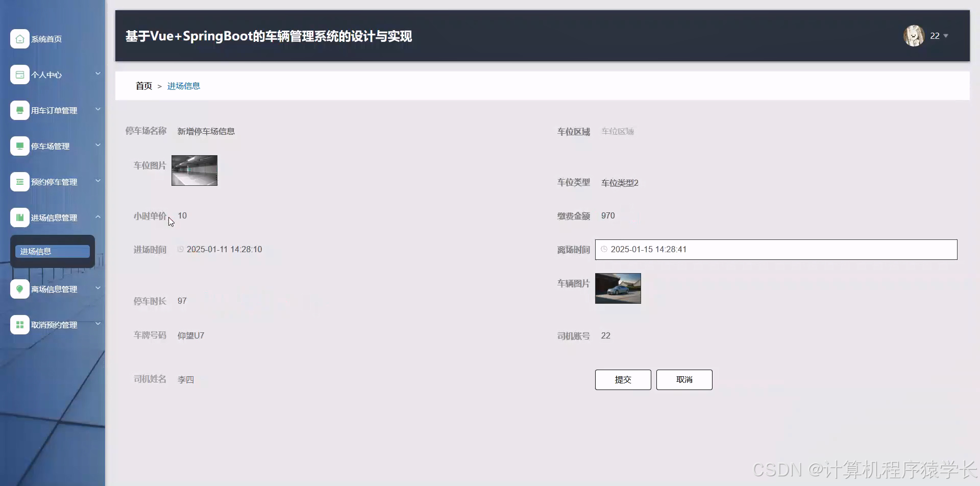Click 进场信息 in the breadcrumb
Screen dimensions: 980x486
(x=184, y=86)
